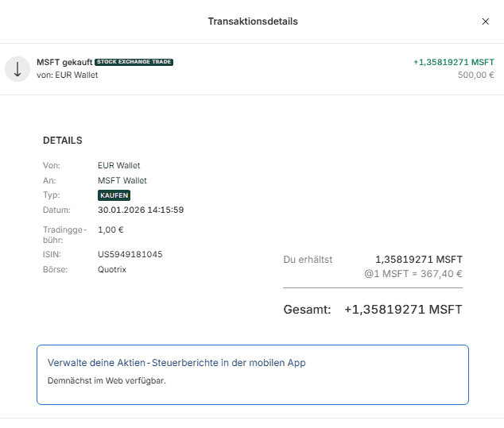This screenshot has width=504, height=428.
Task: Click the '@1 MSFT = 367,40 €' rate
Action: [x=411, y=274]
